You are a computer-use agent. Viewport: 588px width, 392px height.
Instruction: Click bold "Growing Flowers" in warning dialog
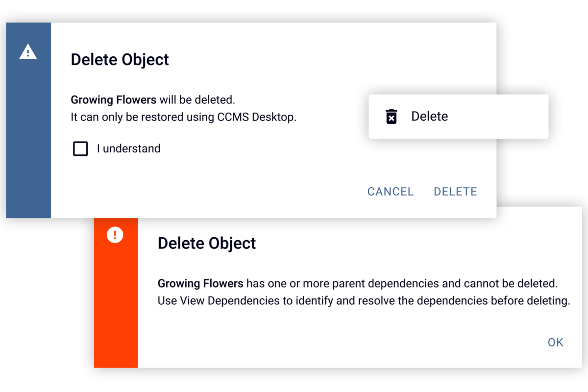pyautogui.click(x=114, y=100)
